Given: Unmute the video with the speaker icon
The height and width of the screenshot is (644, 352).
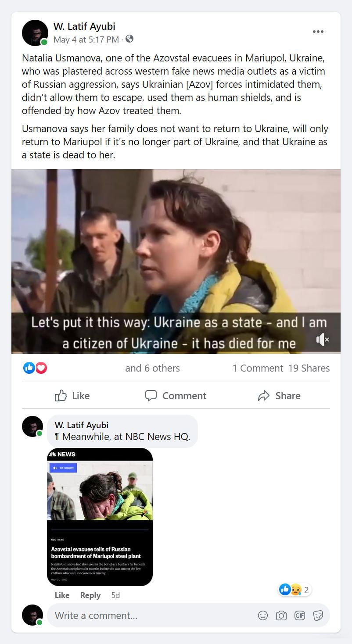Looking at the screenshot, I should point(323,339).
